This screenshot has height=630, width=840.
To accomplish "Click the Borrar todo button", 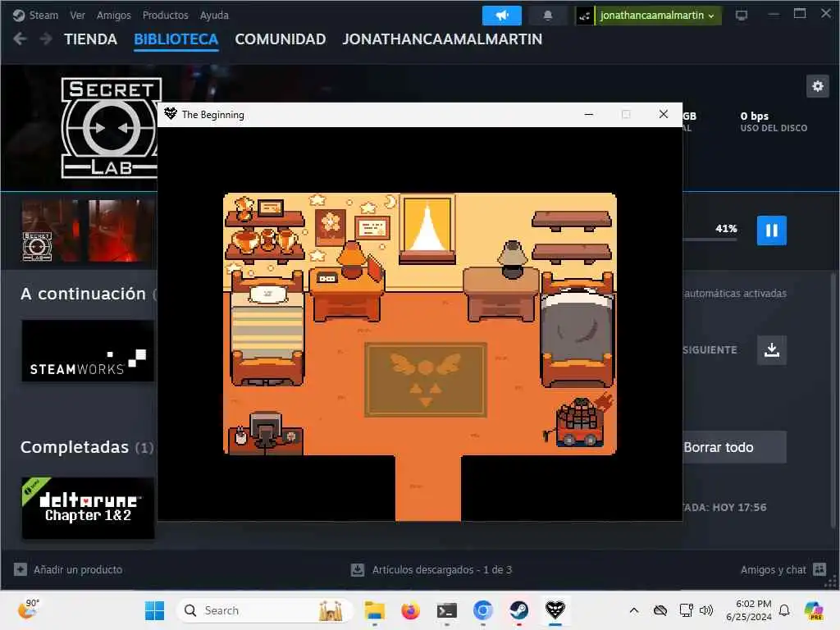I will pyautogui.click(x=734, y=447).
